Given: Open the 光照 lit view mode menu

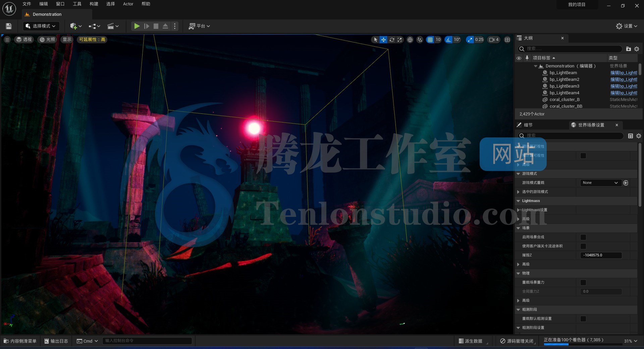Looking at the screenshot, I should 47,40.
